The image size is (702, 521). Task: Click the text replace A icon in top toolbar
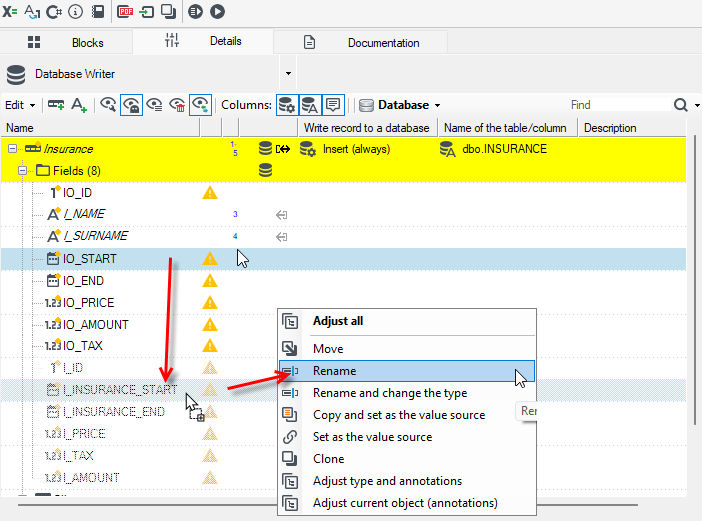tap(32, 12)
